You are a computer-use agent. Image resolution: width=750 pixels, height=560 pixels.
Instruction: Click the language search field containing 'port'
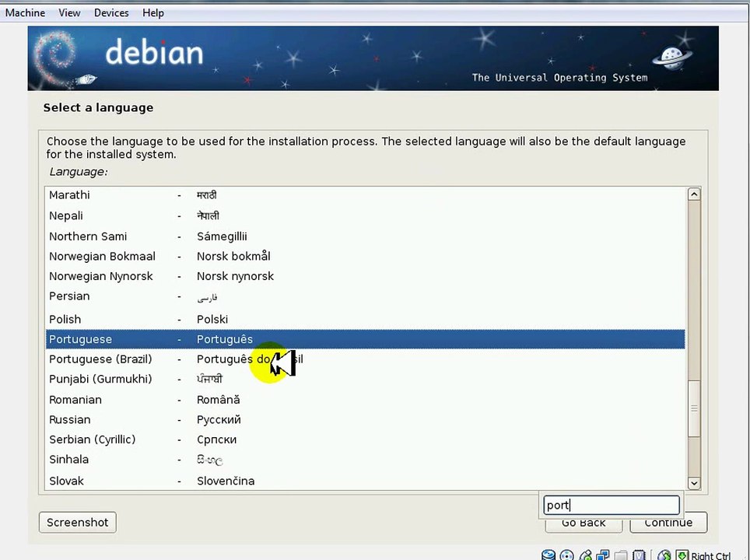[612, 505]
